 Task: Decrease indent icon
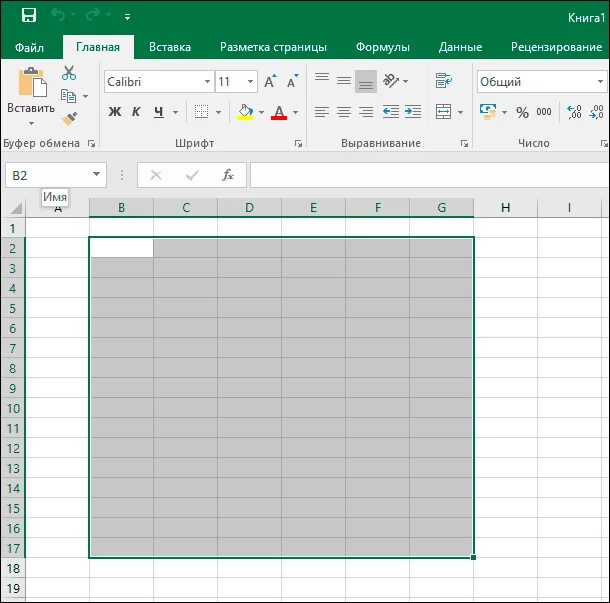(x=391, y=112)
